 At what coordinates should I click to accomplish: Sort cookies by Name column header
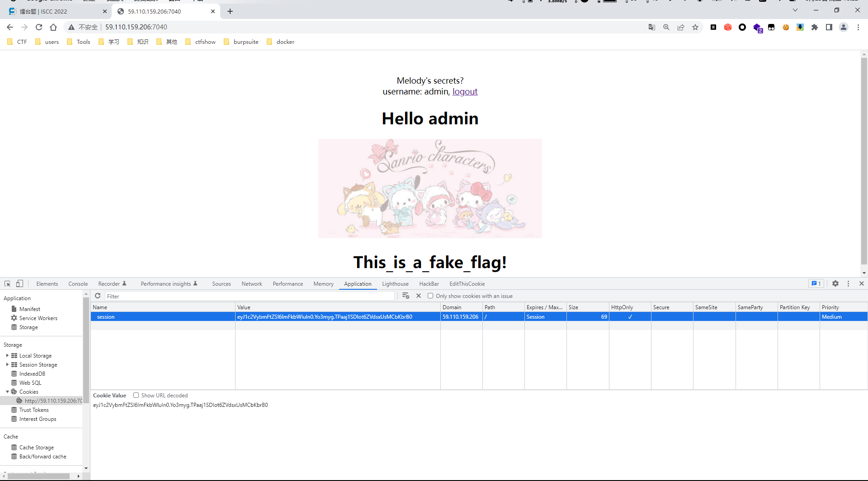pyautogui.click(x=163, y=307)
